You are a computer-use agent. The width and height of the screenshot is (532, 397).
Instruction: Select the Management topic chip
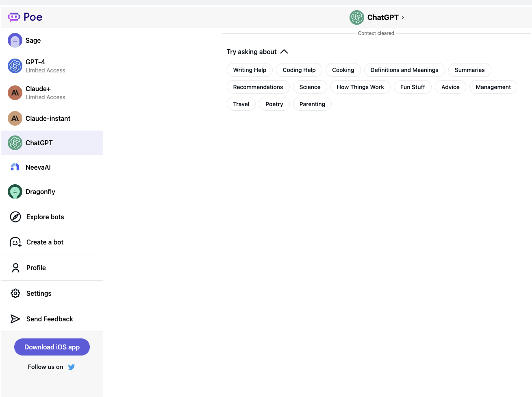(x=493, y=87)
